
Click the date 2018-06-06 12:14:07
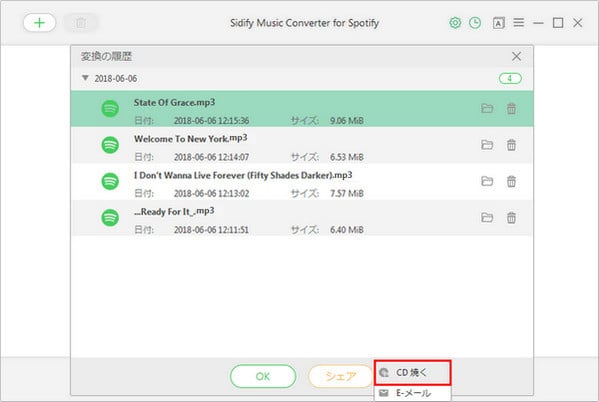[212, 157]
